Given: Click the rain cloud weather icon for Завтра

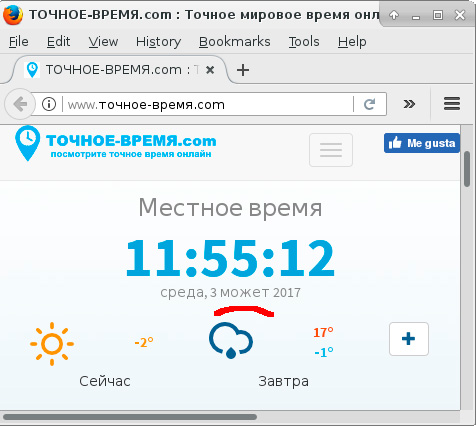Looking at the screenshot, I should coord(231,340).
